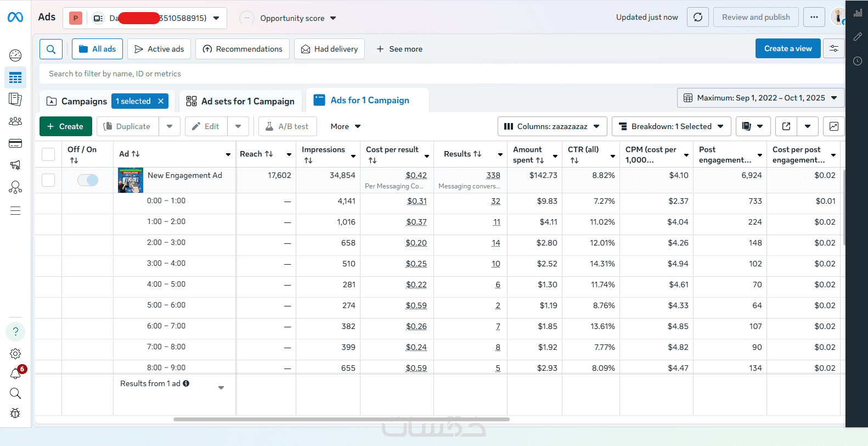This screenshot has width=868, height=446.
Task: Check the New Engagement Ad row checkbox
Action: pos(48,180)
